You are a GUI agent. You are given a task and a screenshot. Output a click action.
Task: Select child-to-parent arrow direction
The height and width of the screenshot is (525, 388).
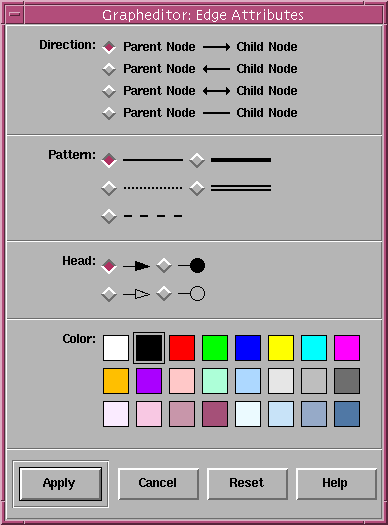click(109, 69)
